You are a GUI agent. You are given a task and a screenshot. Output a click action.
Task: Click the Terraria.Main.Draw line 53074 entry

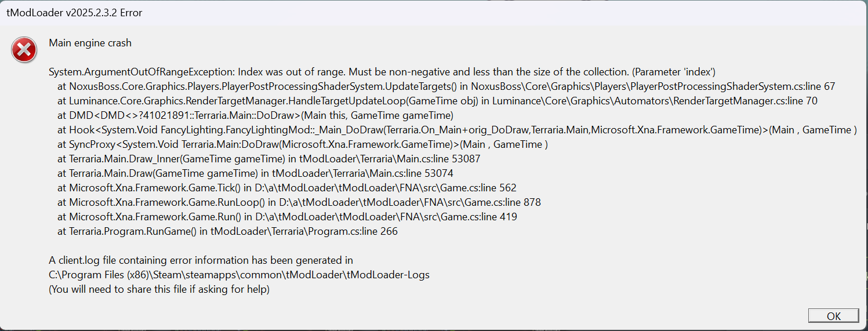pyautogui.click(x=255, y=173)
